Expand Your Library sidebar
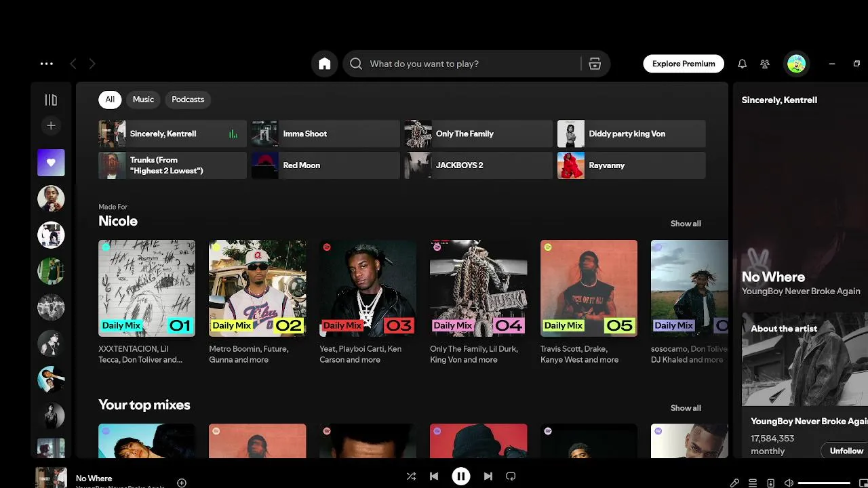The width and height of the screenshot is (868, 488). tap(51, 100)
